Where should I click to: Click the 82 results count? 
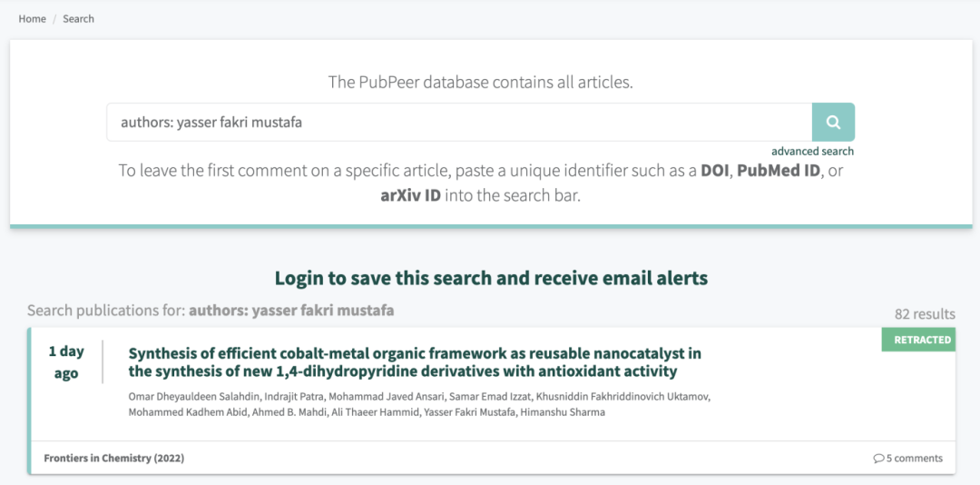[x=925, y=313]
